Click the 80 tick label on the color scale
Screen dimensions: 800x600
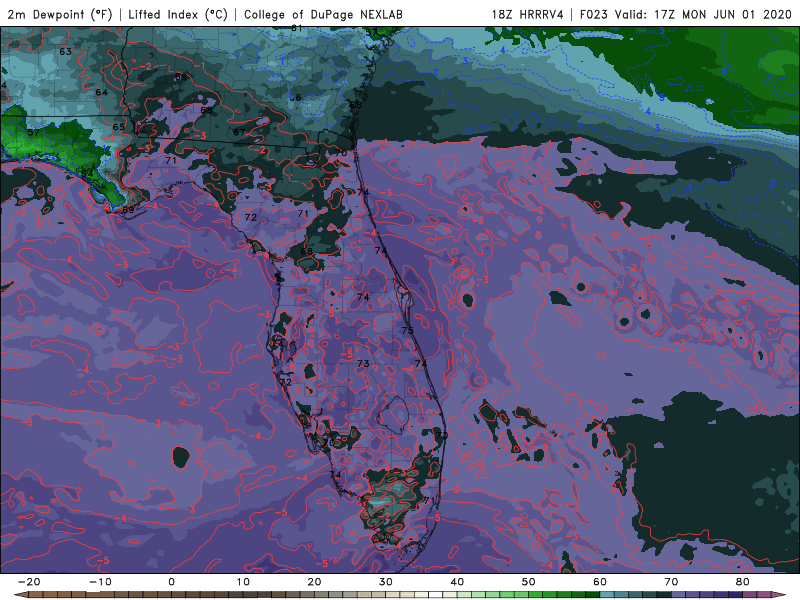[743, 582]
